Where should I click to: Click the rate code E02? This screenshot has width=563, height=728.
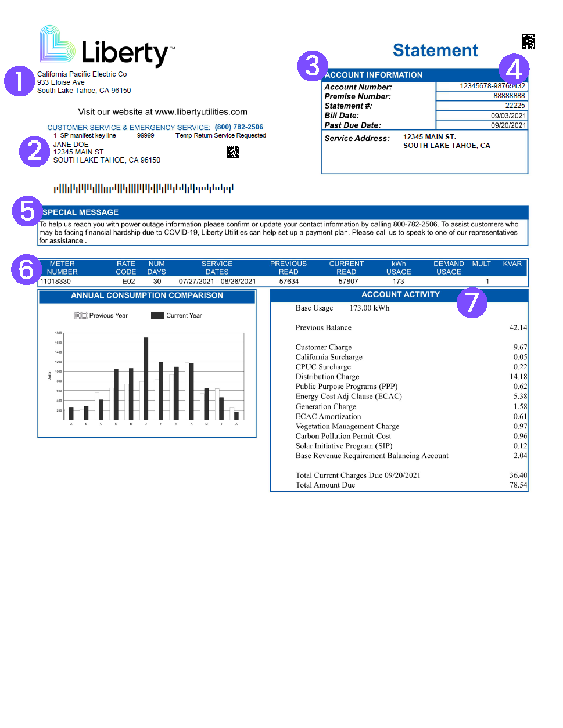[128, 282]
